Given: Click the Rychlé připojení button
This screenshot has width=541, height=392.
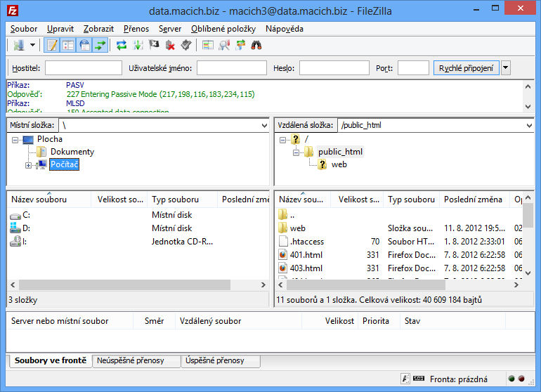Looking at the screenshot, I should coord(466,68).
